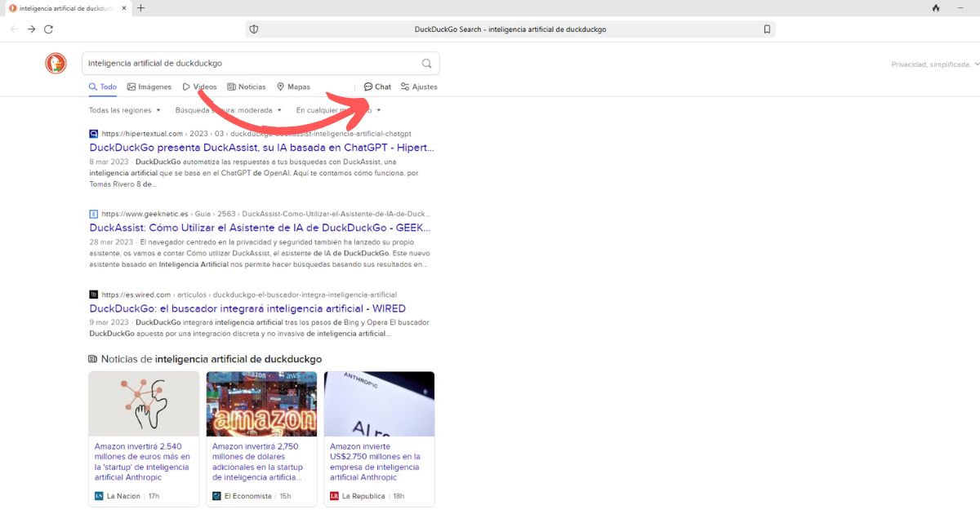
Task: Open the privacy shield in the address bar
Action: coord(254,29)
